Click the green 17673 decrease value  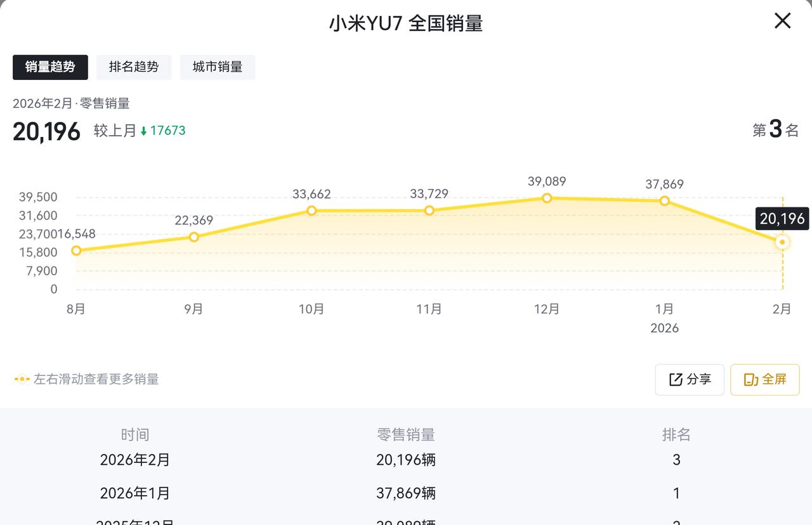168,131
